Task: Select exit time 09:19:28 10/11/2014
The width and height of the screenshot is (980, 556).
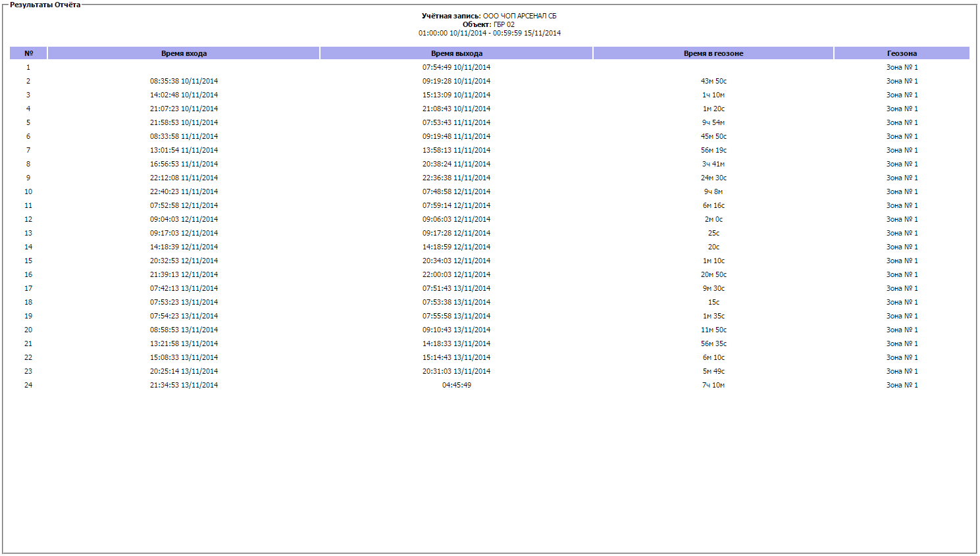Action: coord(456,81)
